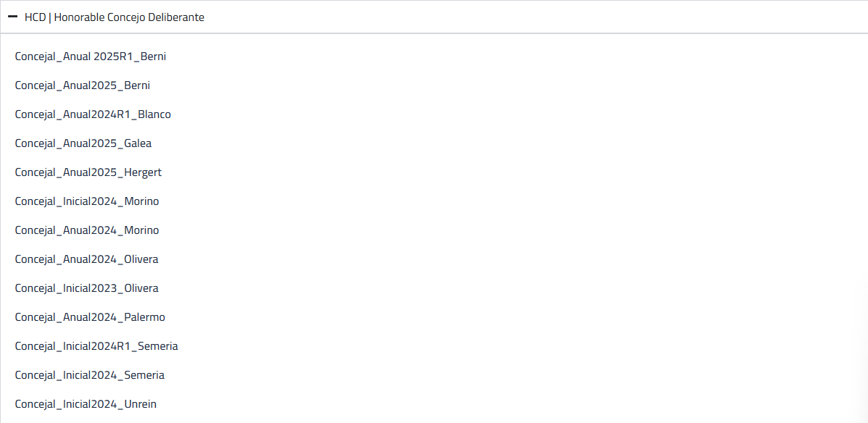Click the HCD abbreviation in the header
This screenshot has width=868, height=423.
pyautogui.click(x=35, y=17)
